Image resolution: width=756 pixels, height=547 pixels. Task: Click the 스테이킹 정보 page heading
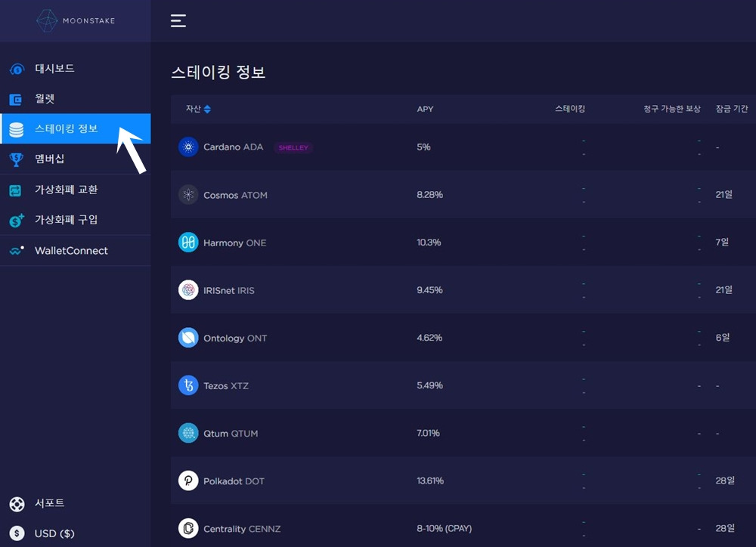coord(218,73)
